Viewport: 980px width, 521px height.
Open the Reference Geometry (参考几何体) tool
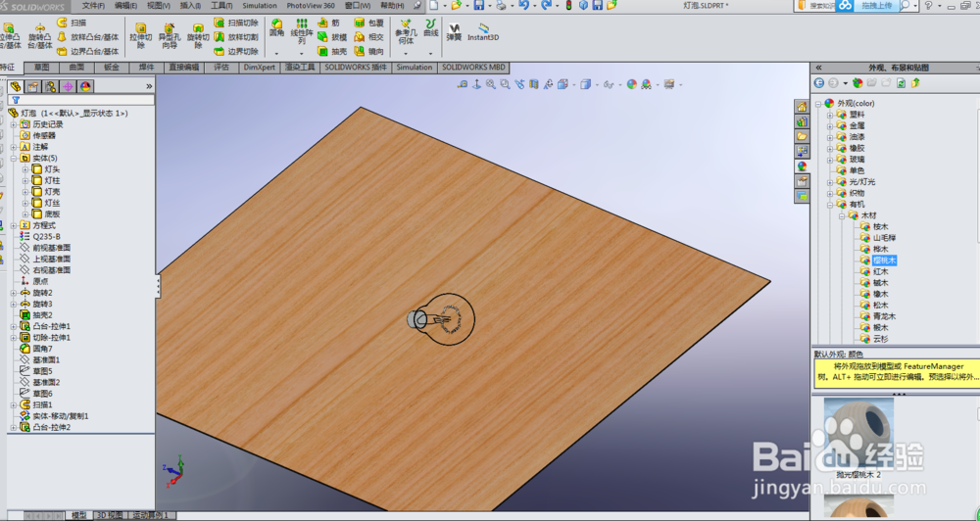(x=406, y=32)
